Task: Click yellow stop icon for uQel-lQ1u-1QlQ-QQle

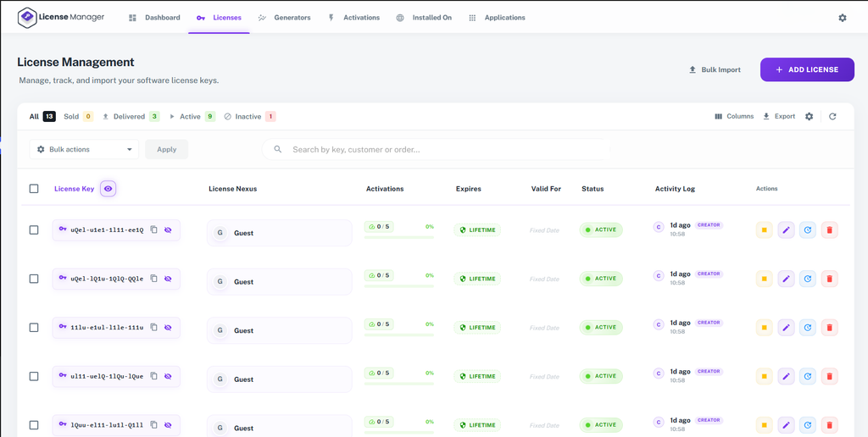Action: [x=764, y=279]
